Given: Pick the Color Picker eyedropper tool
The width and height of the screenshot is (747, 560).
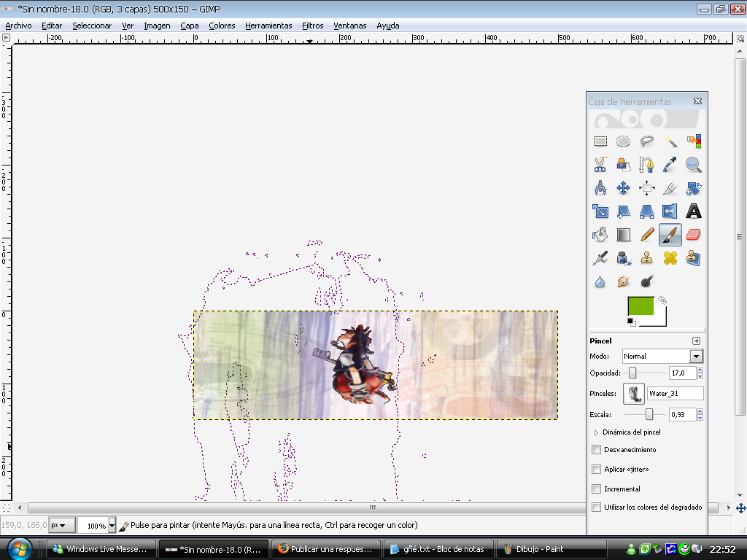Looking at the screenshot, I should pos(670,165).
